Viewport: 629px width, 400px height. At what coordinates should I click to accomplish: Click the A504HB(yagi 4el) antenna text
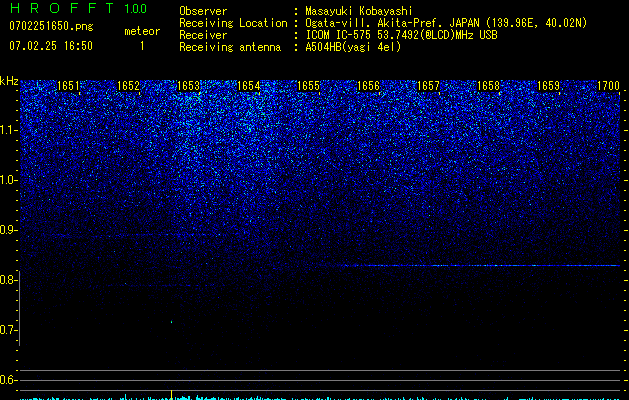pos(353,47)
